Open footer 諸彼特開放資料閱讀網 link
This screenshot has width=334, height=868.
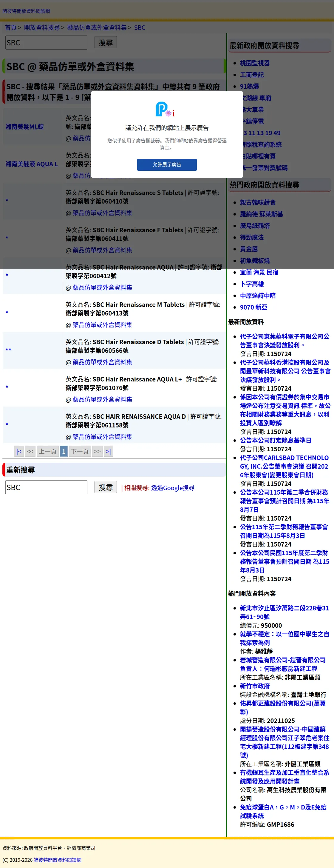coord(57,860)
